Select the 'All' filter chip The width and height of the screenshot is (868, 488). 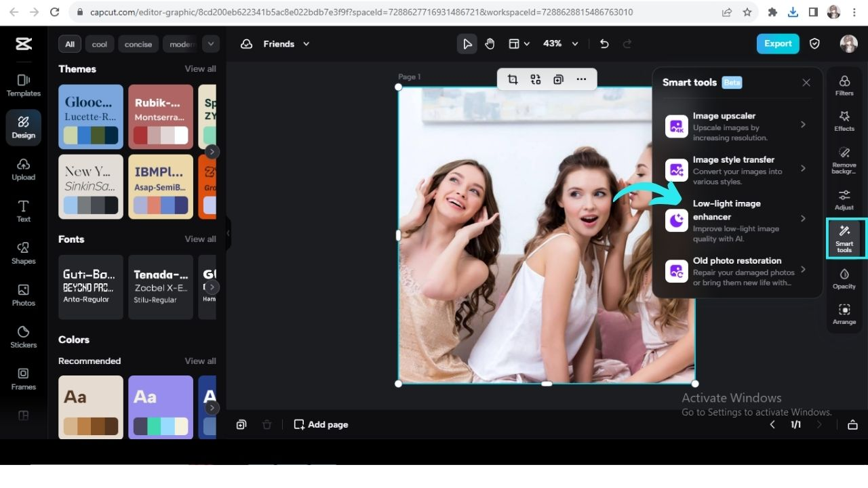[x=70, y=45]
